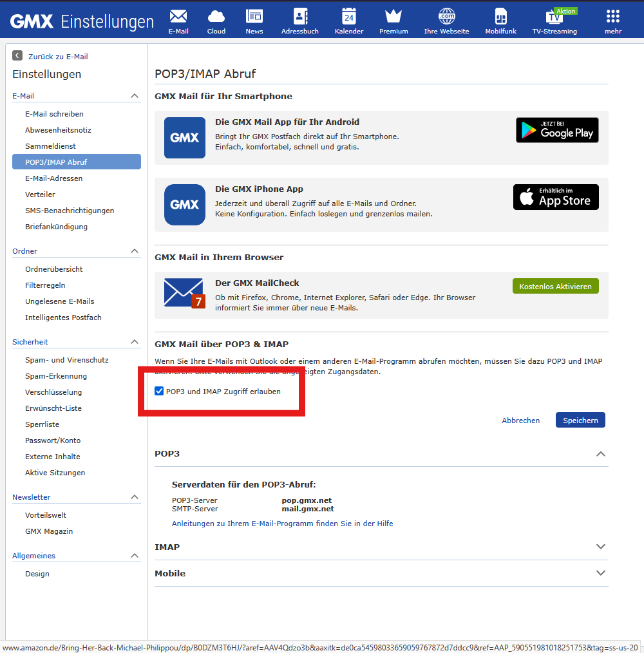Collapse the Ordner sidebar group
The height and width of the screenshot is (653, 644).
click(x=135, y=251)
